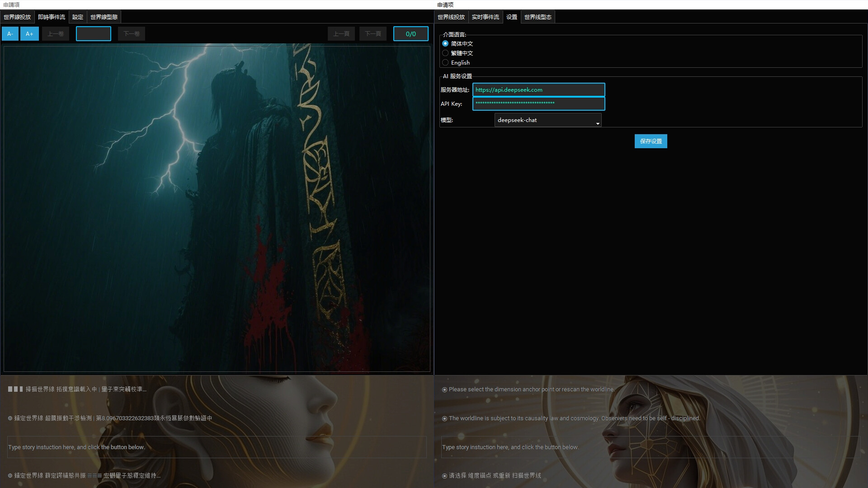Viewport: 868px width, 488px height.
Task: Increase font size with A+ button
Action: 29,34
